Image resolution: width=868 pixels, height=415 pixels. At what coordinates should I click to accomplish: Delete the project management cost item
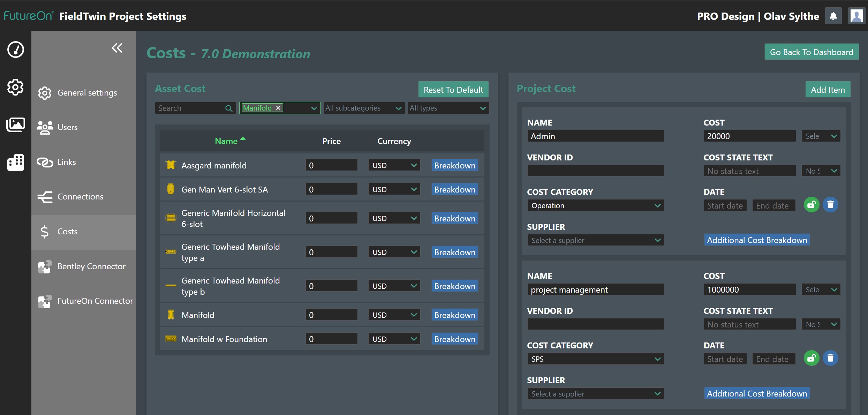pyautogui.click(x=830, y=358)
